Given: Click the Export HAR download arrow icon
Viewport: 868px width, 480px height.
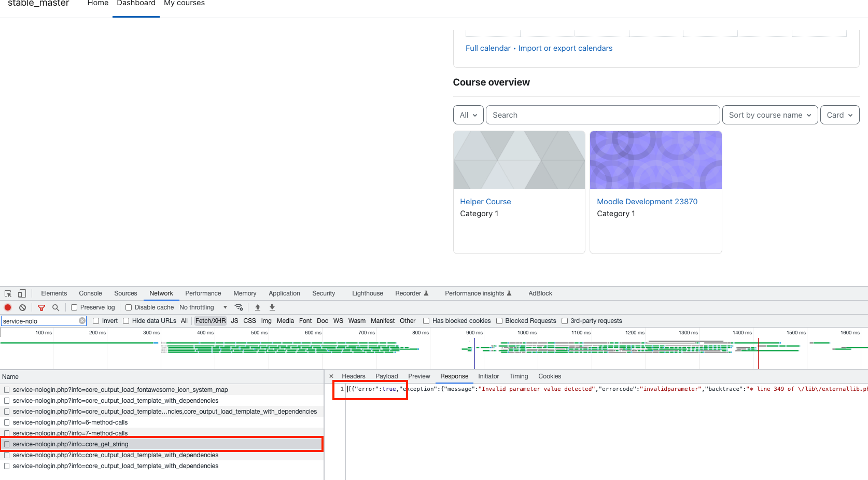Looking at the screenshot, I should 272,307.
